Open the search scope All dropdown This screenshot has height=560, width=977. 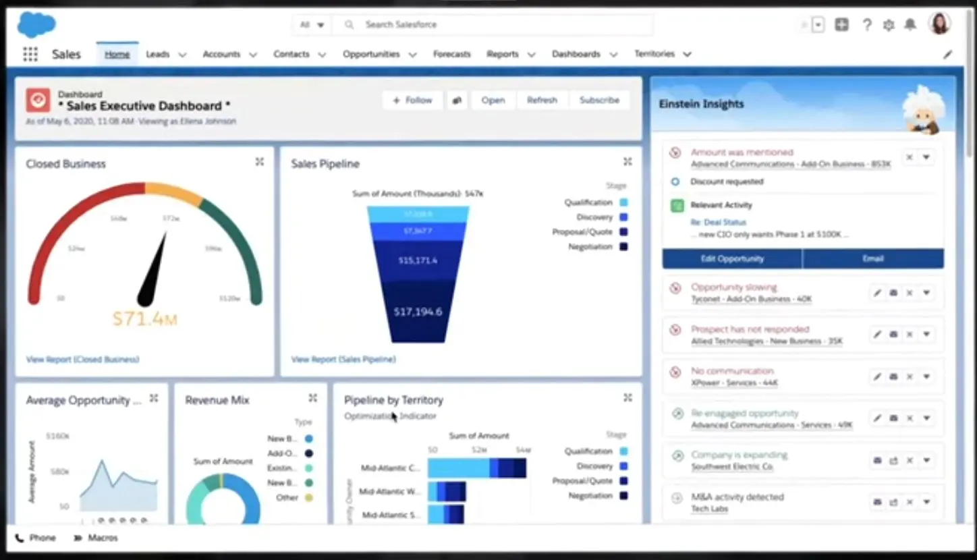point(312,25)
